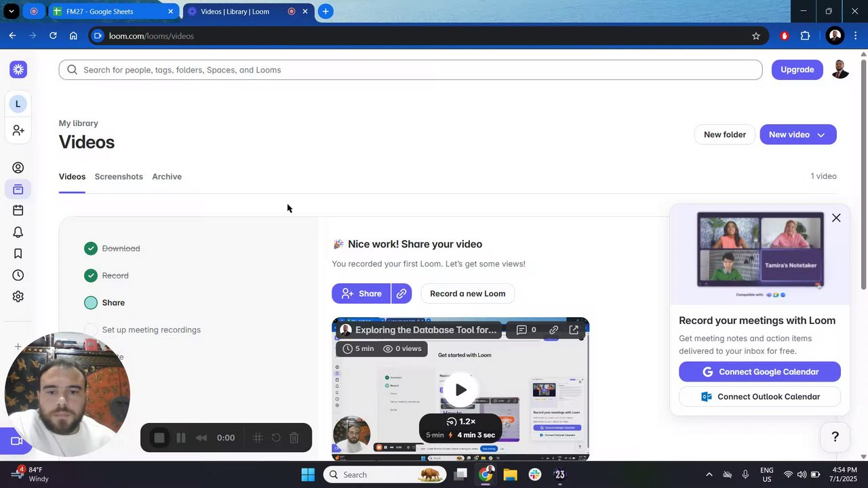Screen dimensions: 868x488
Task: Connect Google Calendar
Action: click(x=759, y=372)
